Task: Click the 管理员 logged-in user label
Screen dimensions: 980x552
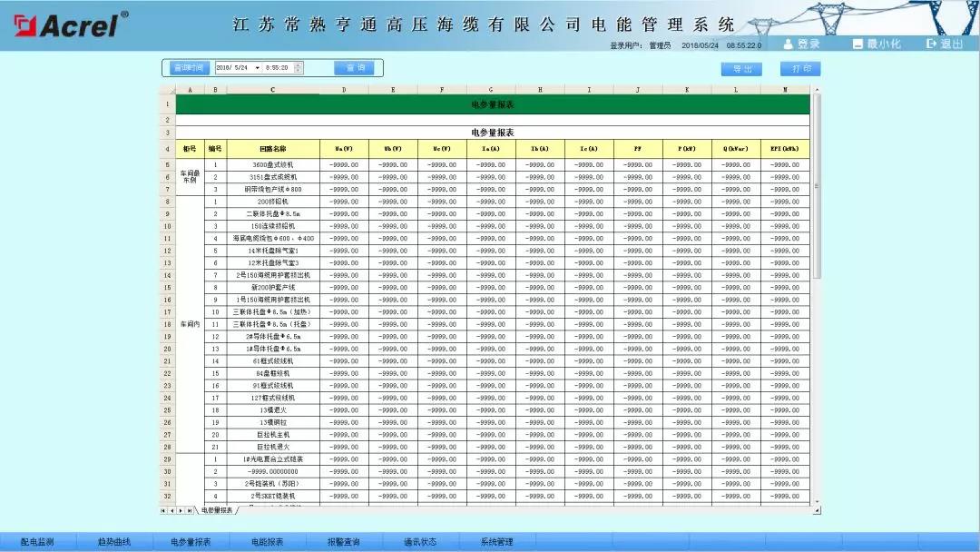Action: tap(660, 45)
